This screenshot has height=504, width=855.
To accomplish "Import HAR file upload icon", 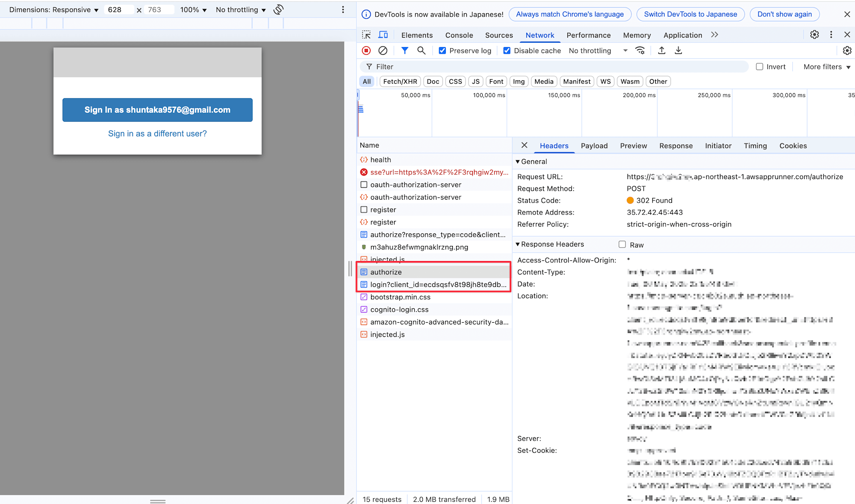I will (x=662, y=50).
